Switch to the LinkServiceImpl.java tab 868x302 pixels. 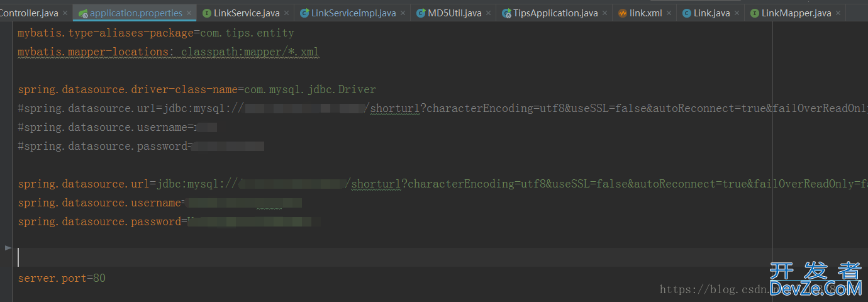click(353, 13)
